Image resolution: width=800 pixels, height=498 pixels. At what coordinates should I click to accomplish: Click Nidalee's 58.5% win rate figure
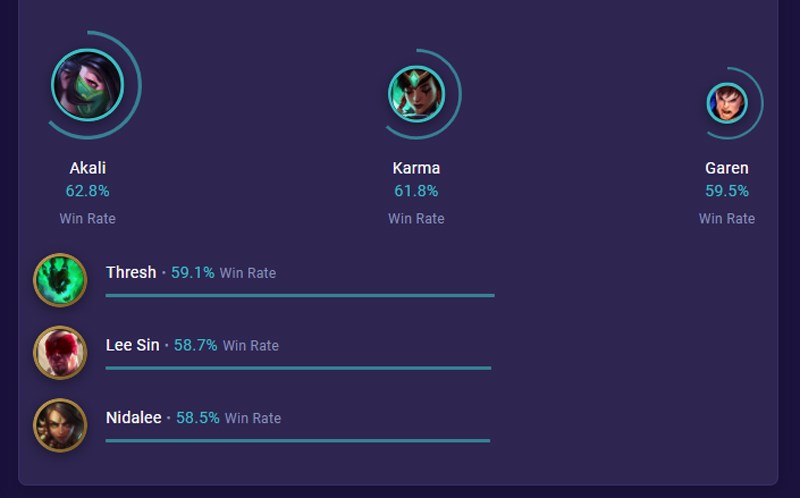click(198, 417)
